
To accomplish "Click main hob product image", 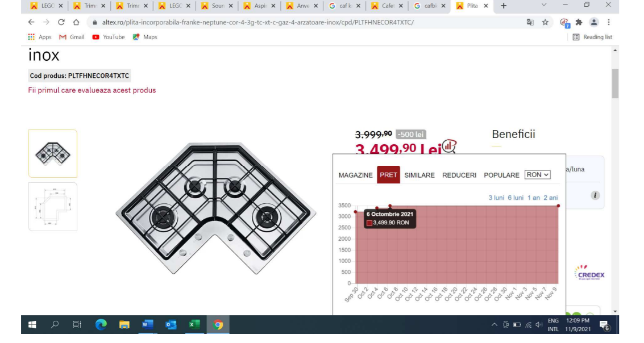I will [x=215, y=208].
